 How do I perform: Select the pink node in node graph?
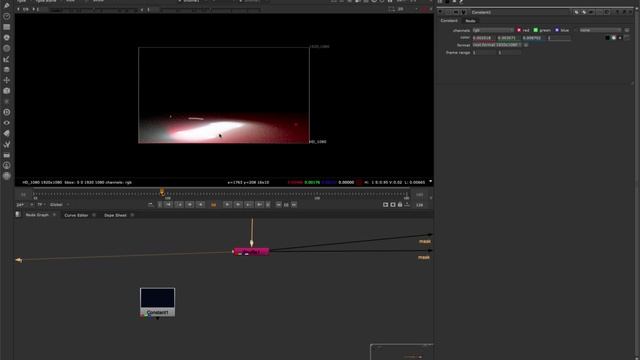[x=251, y=252]
